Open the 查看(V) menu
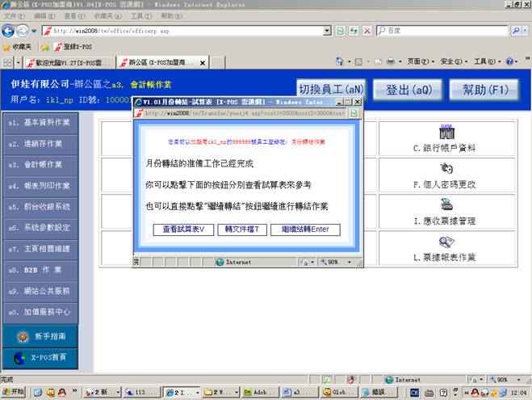Image resolution: width=532 pixels, height=400 pixels. (74, 15)
